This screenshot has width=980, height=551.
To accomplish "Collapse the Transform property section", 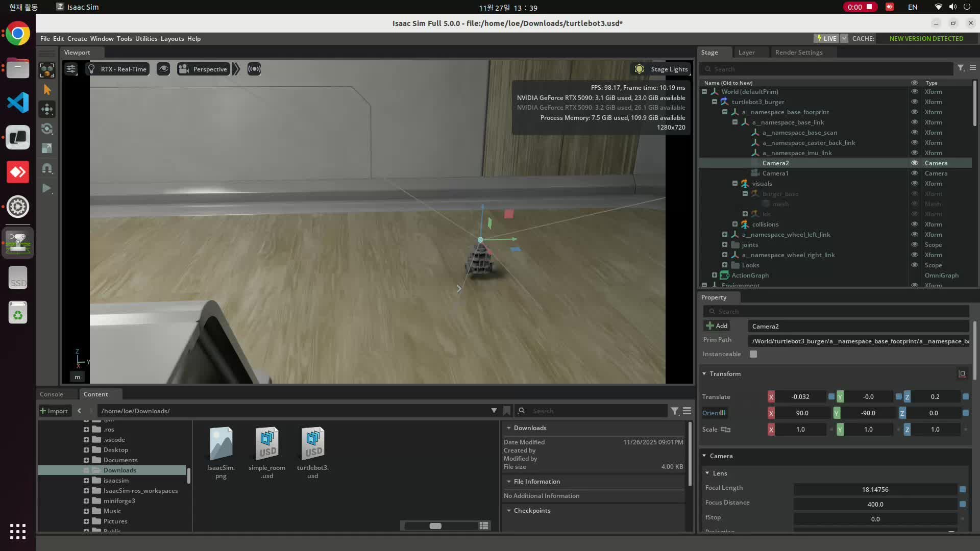I will point(704,374).
